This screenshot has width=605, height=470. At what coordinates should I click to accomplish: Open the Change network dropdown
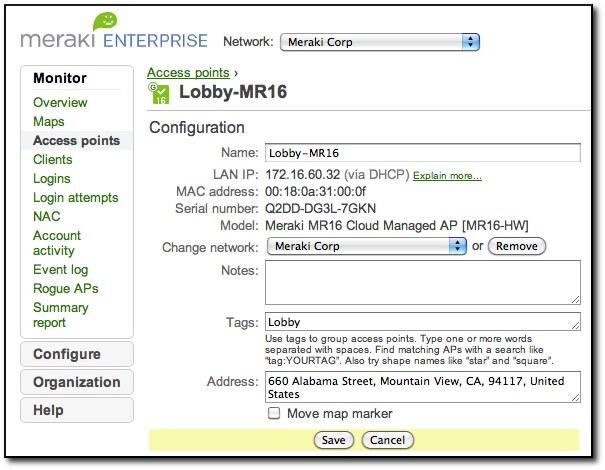tap(367, 246)
